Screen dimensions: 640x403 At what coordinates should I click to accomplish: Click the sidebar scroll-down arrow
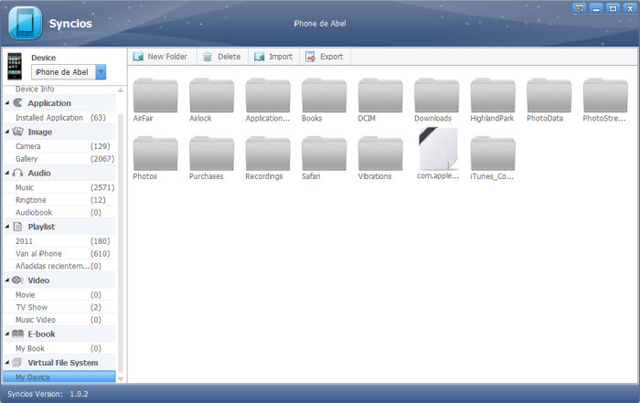[x=120, y=379]
